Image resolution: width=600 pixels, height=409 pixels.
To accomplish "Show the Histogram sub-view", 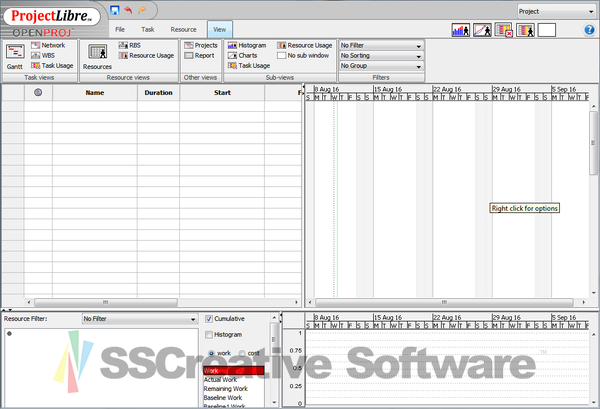I will point(247,45).
